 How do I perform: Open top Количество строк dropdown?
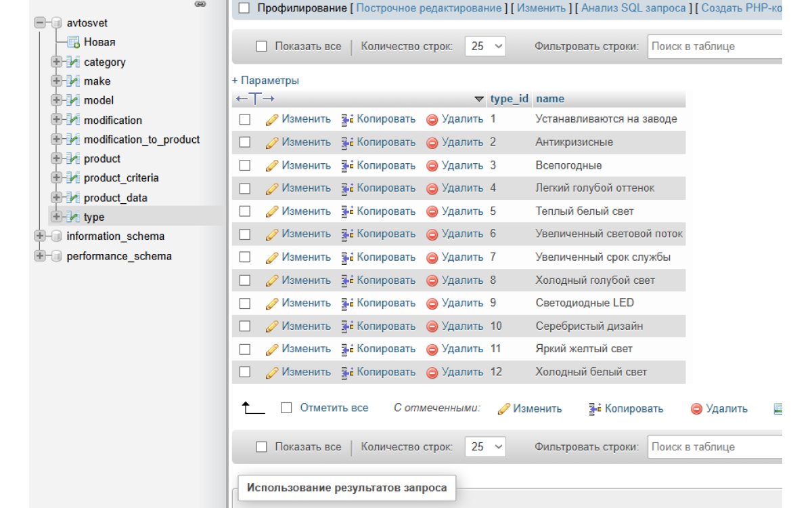point(485,47)
